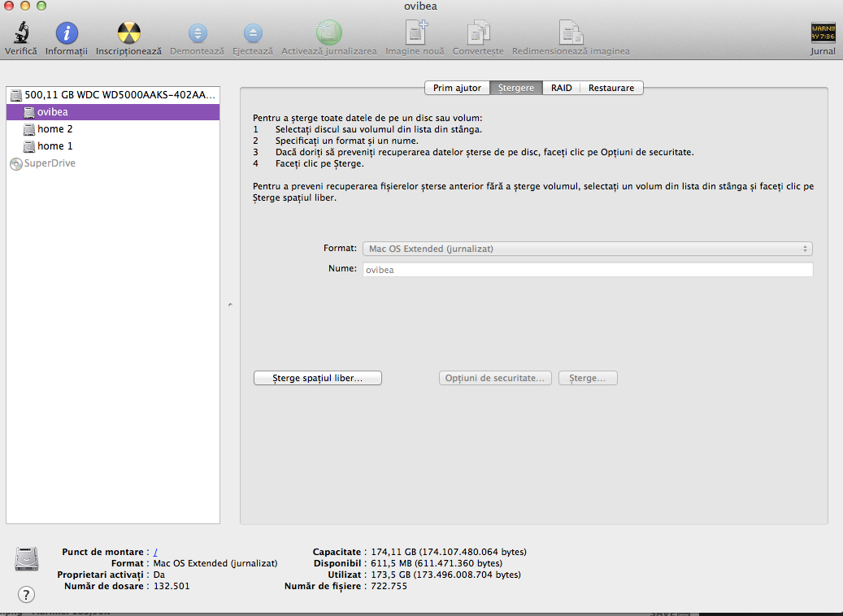Click the footer Format value Mac OS Extended
This screenshot has height=616, width=843.
coord(215,563)
